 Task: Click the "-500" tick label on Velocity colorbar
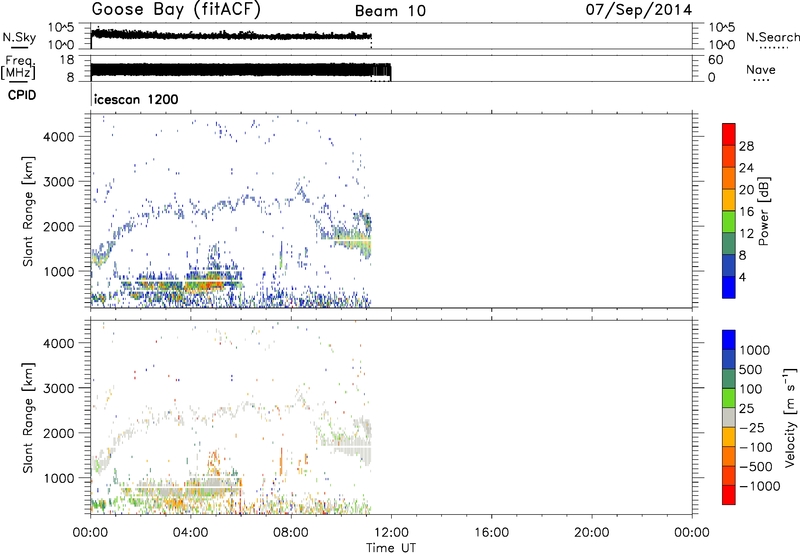coord(756,467)
